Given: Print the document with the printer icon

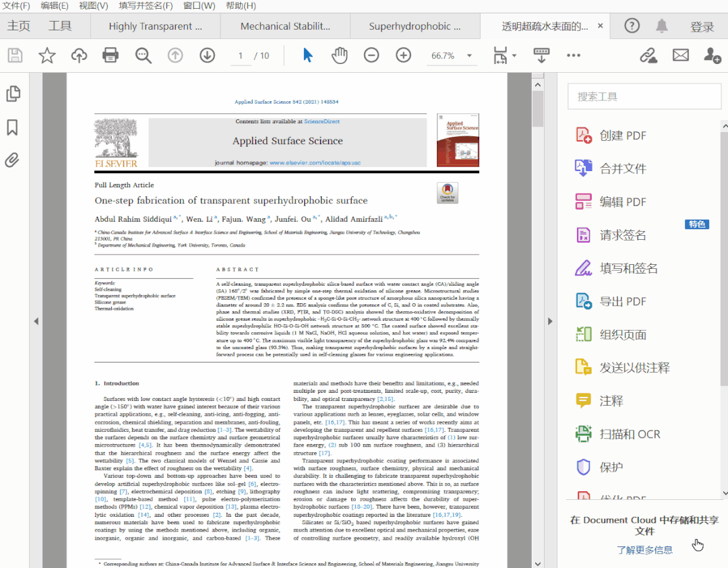Looking at the screenshot, I should pos(111,56).
